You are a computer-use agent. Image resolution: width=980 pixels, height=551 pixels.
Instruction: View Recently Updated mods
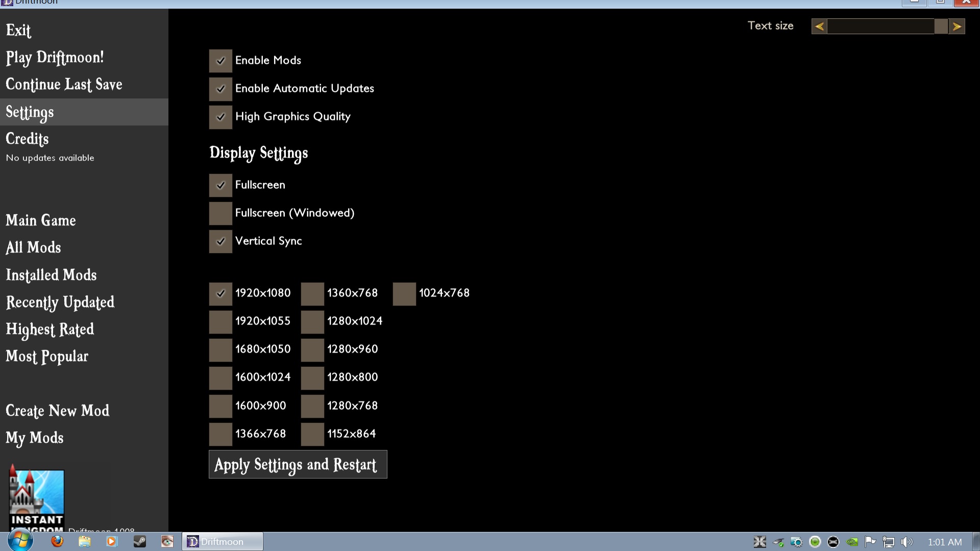click(x=60, y=303)
